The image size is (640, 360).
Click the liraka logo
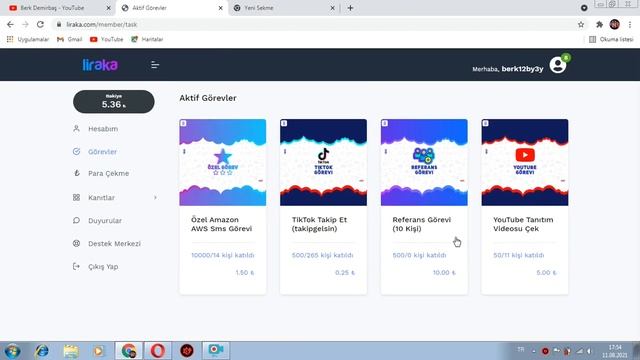coord(100,64)
